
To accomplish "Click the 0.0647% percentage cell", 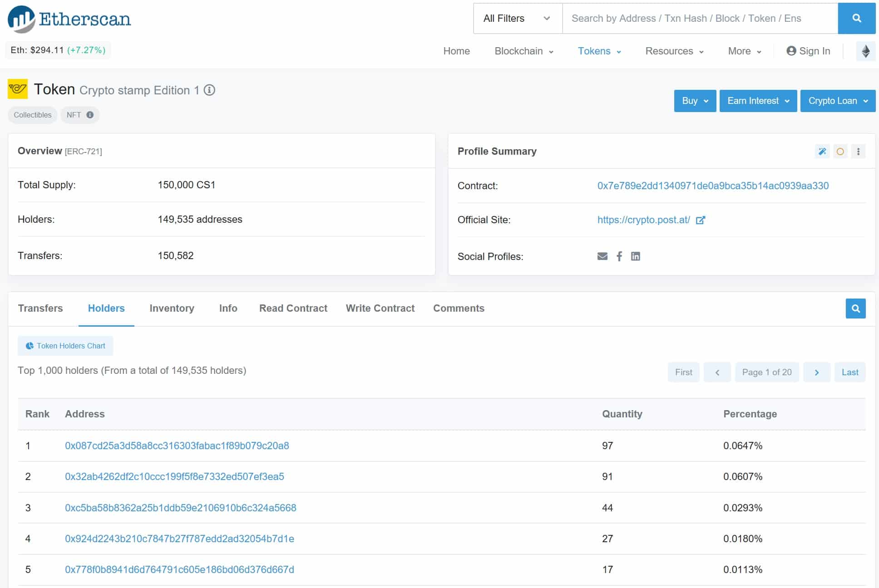I will coord(743,446).
